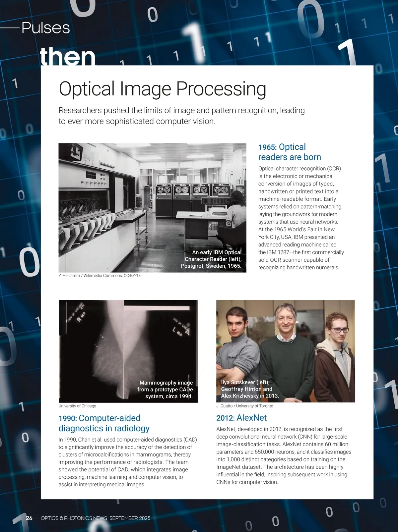Click the caption naming Sutskever, Hinton and Krizhevsky

pyautogui.click(x=250, y=389)
